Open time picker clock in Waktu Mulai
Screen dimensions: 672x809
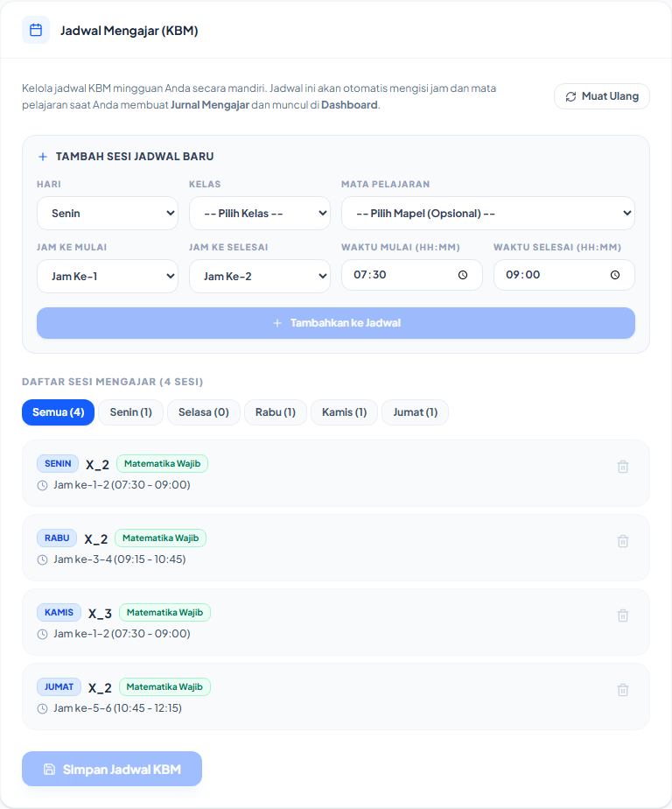pos(463,275)
